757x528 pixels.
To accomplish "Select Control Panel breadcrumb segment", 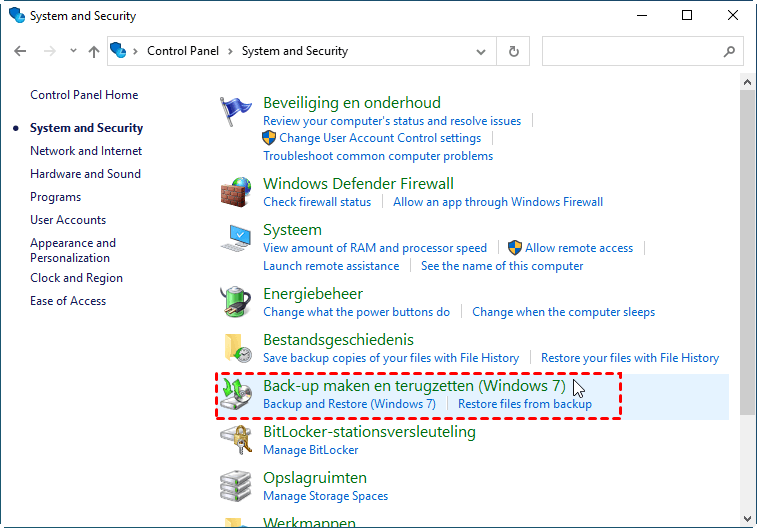I will point(183,51).
